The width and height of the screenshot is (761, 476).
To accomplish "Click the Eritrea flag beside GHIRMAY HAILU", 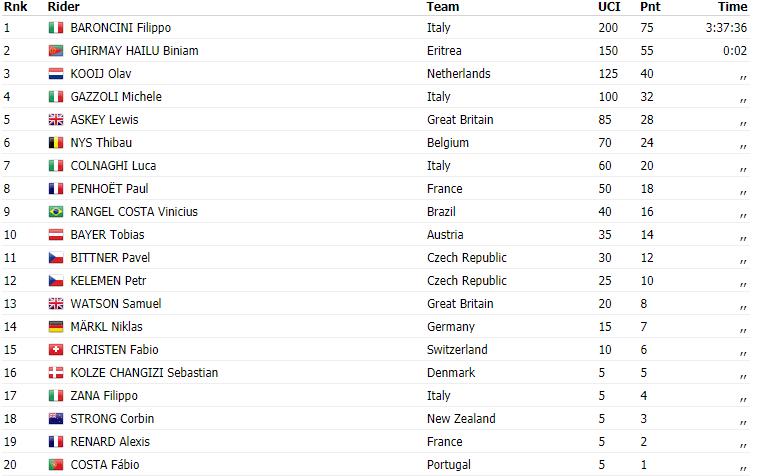I will (x=56, y=51).
